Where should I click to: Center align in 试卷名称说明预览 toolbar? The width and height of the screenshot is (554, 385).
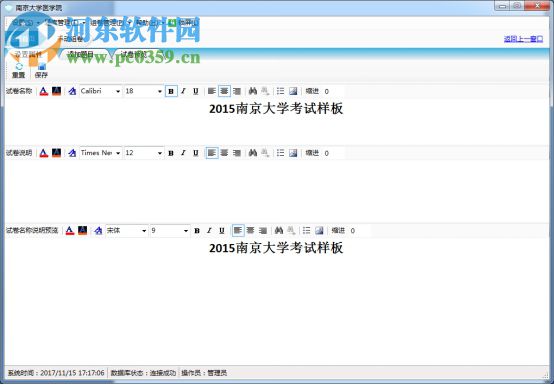[x=251, y=231]
